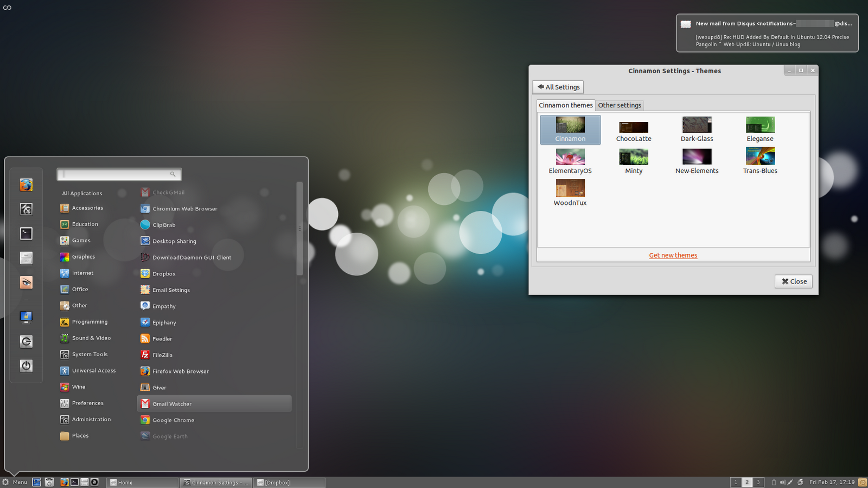Click the menu search input field

click(x=117, y=174)
